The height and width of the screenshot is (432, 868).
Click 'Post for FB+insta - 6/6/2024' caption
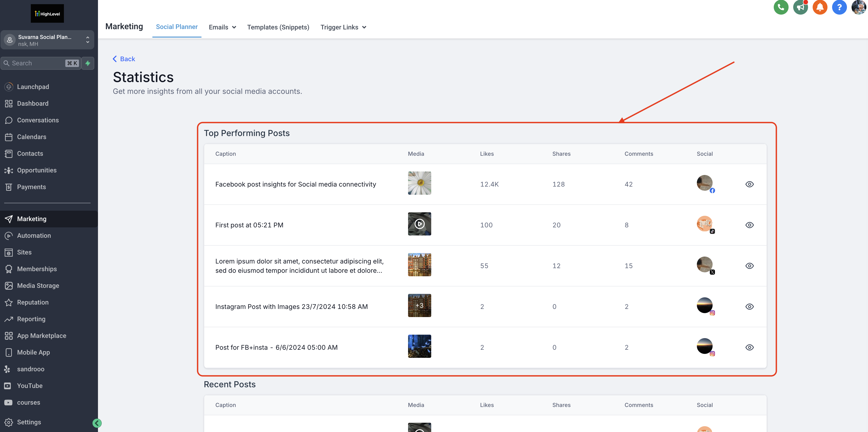(x=276, y=348)
